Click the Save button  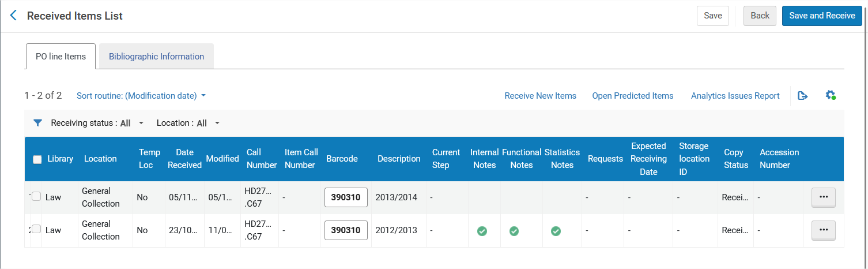pos(713,16)
